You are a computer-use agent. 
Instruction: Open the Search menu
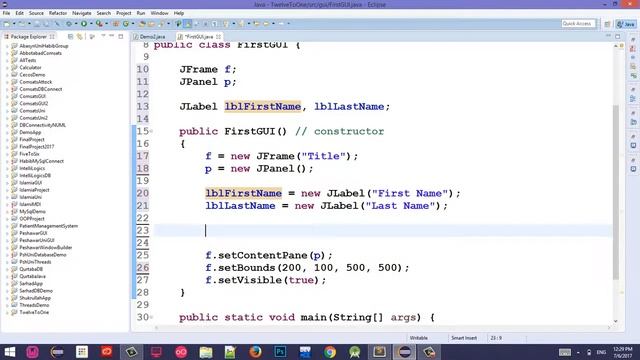[104, 13]
